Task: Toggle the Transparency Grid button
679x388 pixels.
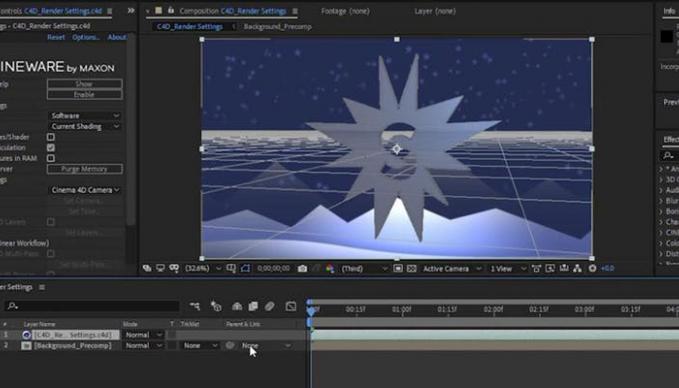Action: pyautogui.click(x=411, y=268)
